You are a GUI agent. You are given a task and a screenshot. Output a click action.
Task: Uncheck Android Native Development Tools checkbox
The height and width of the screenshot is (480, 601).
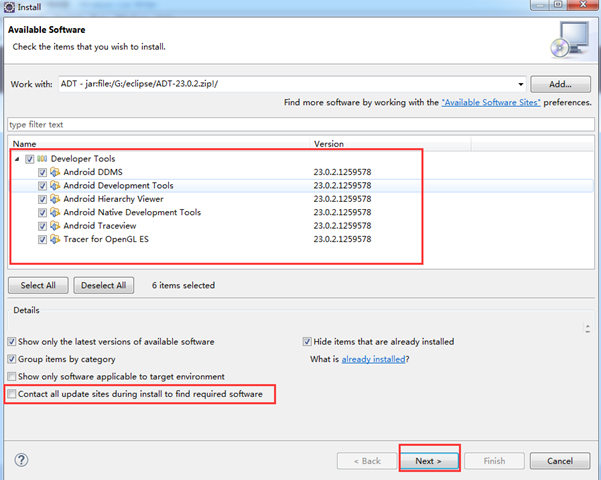(x=42, y=212)
